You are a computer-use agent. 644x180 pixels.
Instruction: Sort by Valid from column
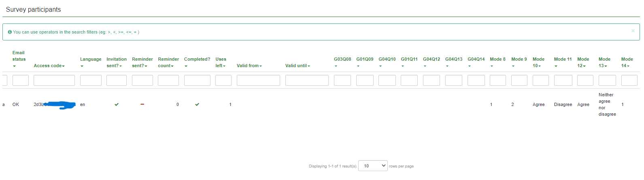point(249,66)
